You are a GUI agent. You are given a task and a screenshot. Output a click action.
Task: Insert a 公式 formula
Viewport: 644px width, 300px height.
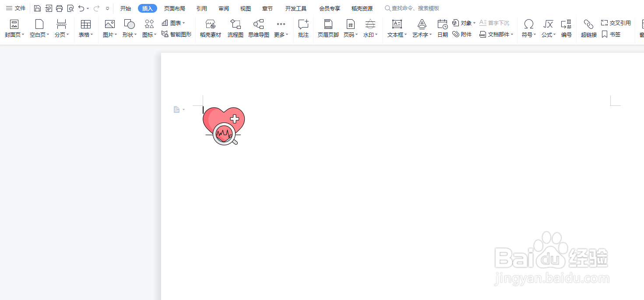pos(549,29)
